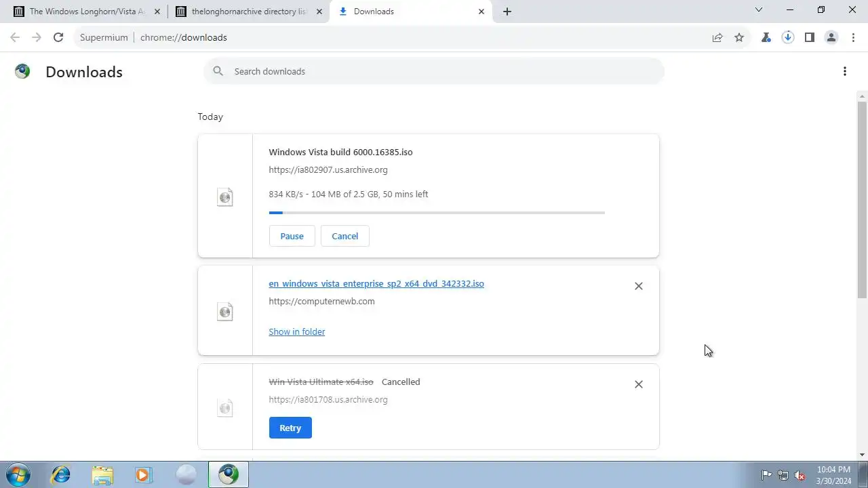Click Show in folder link
The width and height of the screenshot is (868, 488).
(297, 331)
